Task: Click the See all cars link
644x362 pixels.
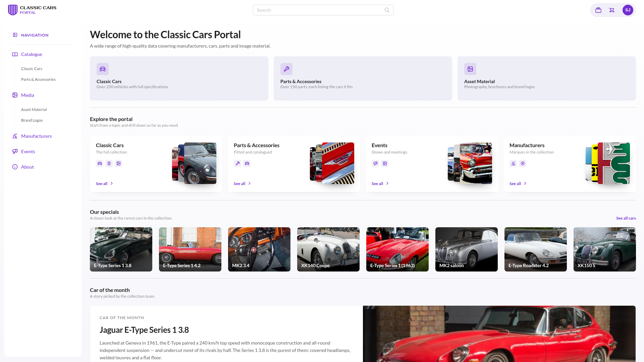Action: click(x=626, y=218)
